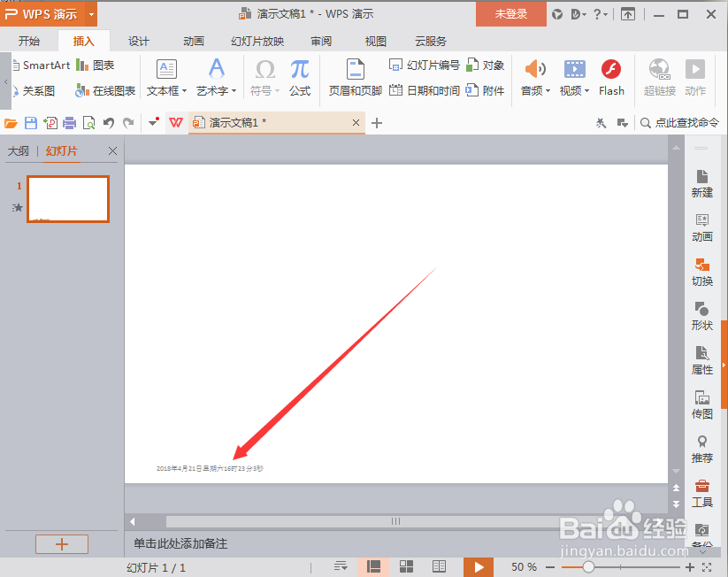Viewport: 728px width, 577px height.
Task: Switch to normal view in status bar
Action: point(373,566)
